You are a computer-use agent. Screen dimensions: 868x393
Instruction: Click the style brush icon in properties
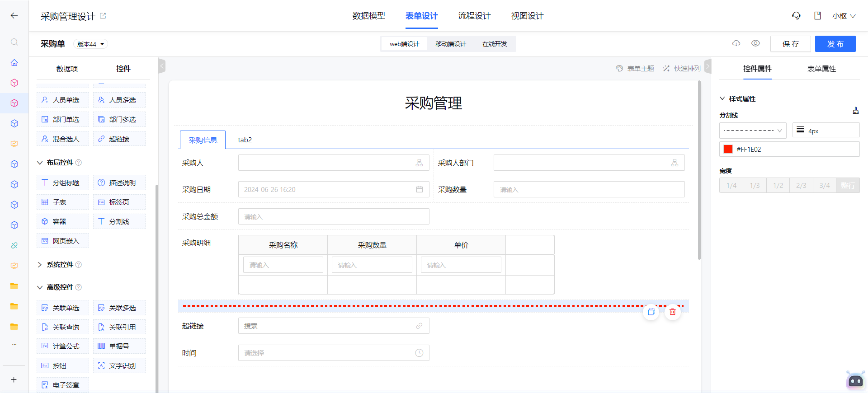coord(855,111)
